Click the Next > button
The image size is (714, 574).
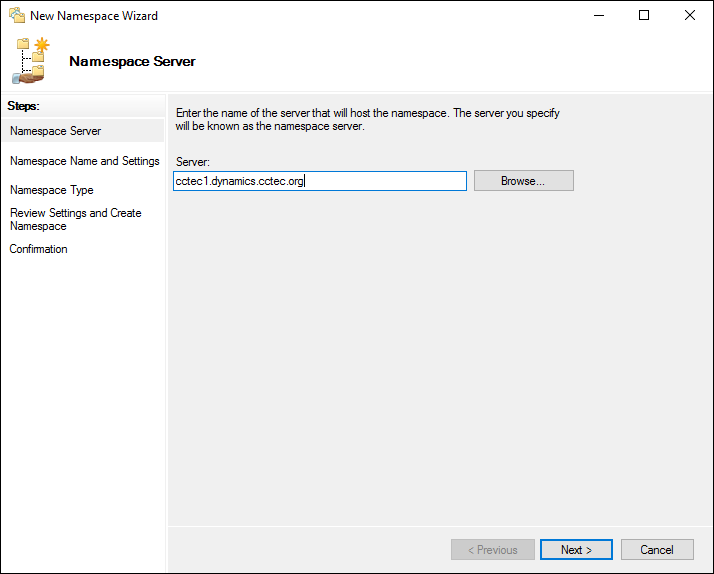pos(576,549)
